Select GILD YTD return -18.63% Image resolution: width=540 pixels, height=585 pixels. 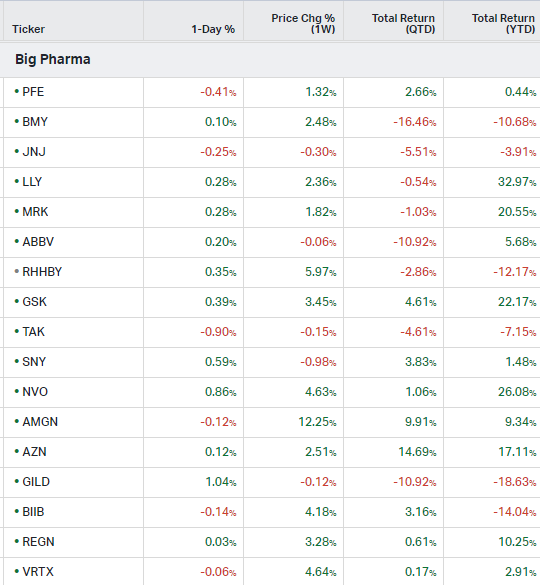515,482
